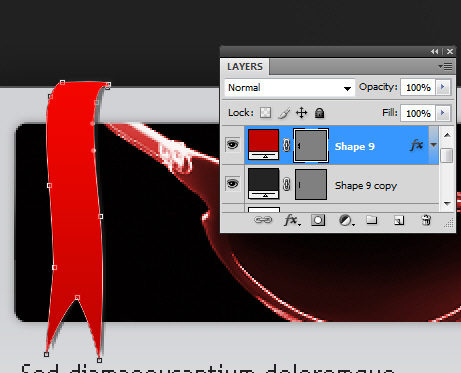
Task: Toggle visibility of Shape 9 layer
Action: click(232, 145)
